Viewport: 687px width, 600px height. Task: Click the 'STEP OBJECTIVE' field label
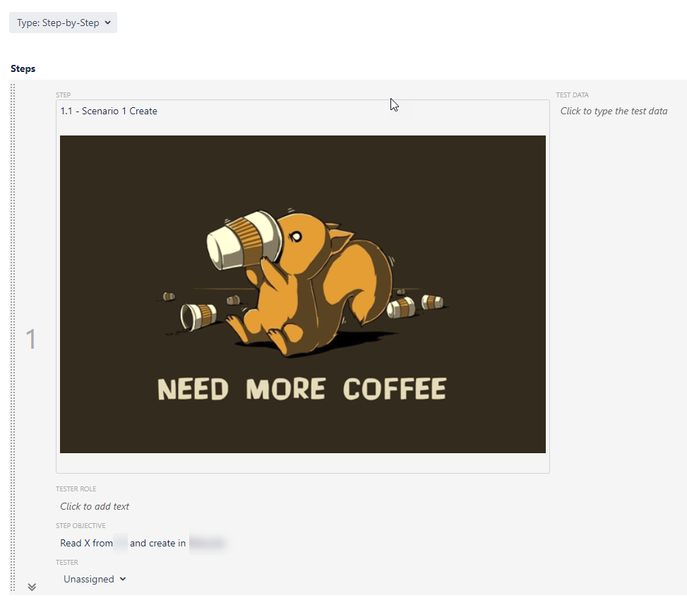pos(81,525)
